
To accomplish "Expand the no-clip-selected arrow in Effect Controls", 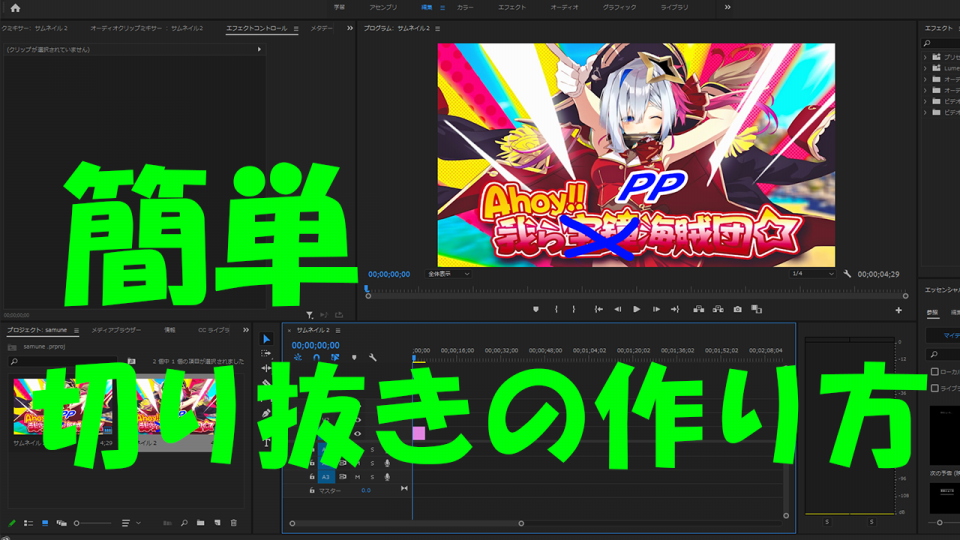I will pos(259,50).
